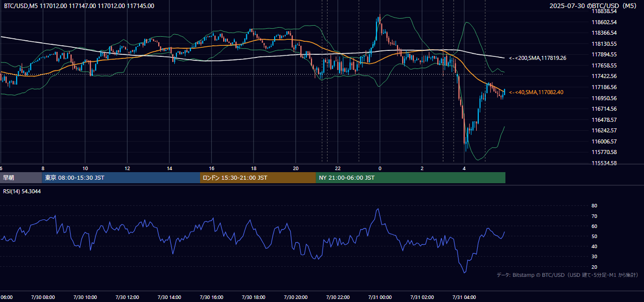Click the 2025-07-30 のBTC/USD（M5） chart title

point(594,6)
